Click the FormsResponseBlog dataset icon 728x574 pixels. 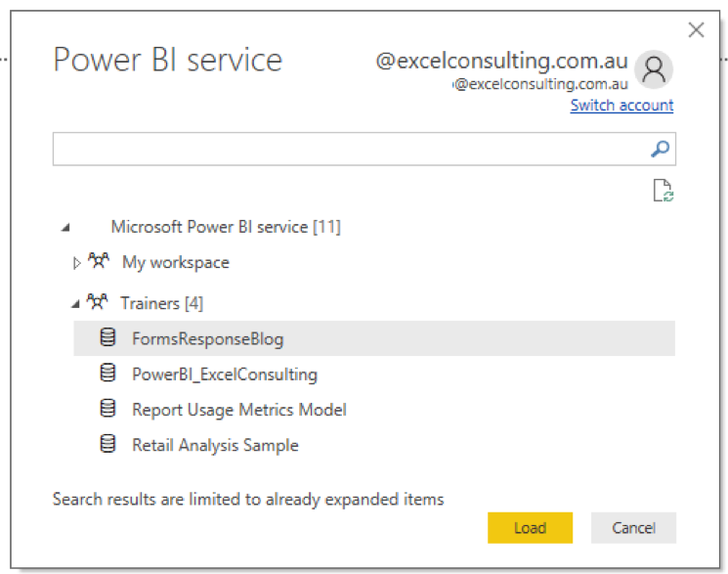108,338
